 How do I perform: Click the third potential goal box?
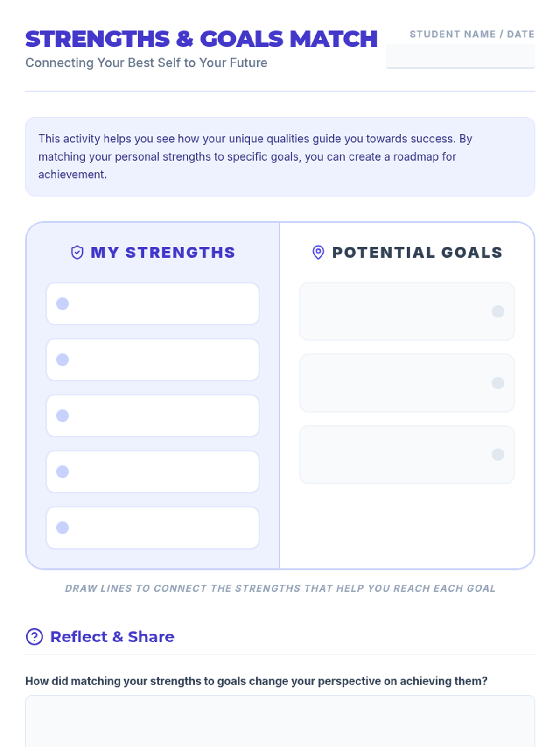tap(397, 455)
